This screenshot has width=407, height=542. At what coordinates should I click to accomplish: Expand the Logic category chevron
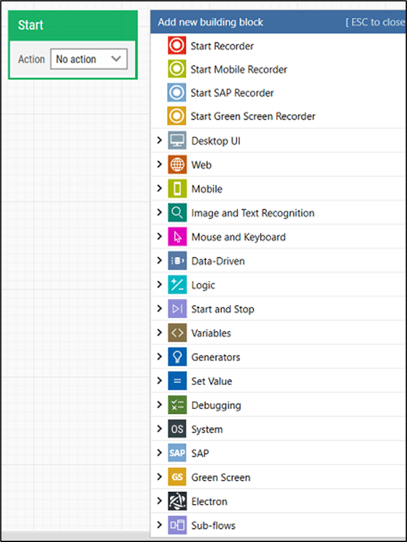(159, 284)
